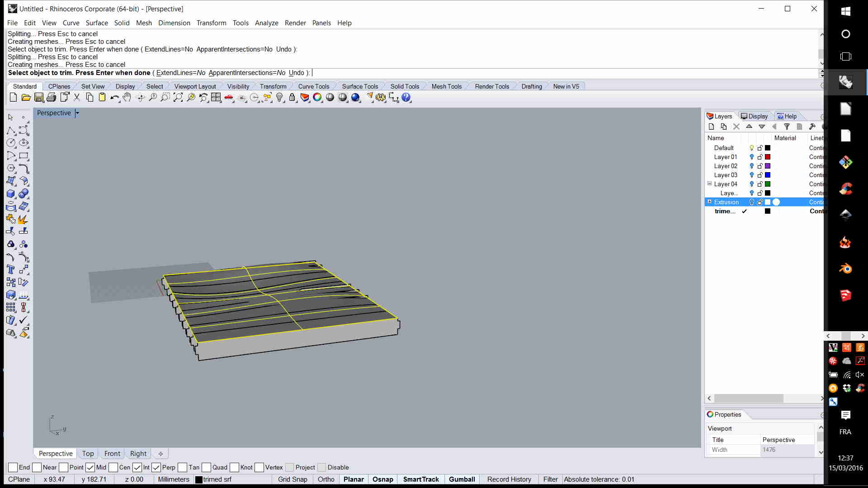Open the Perspective viewport title dropdown arrow
Screen dimensions: 868x488
(x=77, y=113)
